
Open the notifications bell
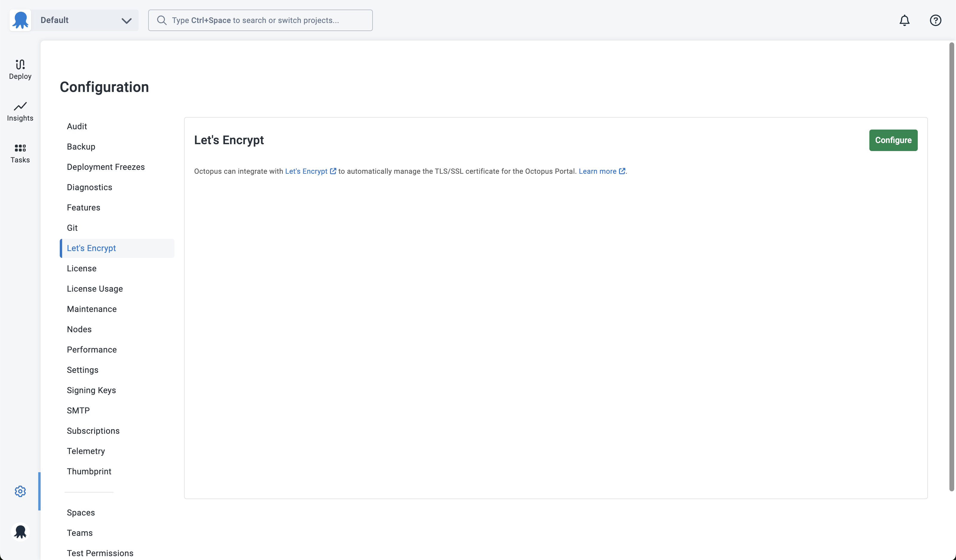[x=904, y=20]
